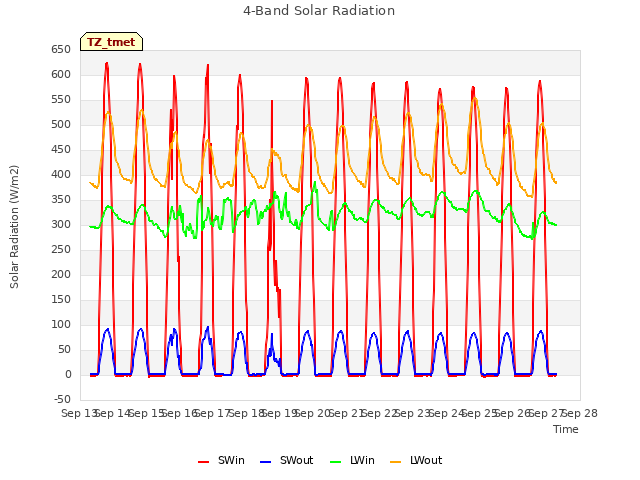Click the 0 y-axis tick label

[x=68, y=375]
